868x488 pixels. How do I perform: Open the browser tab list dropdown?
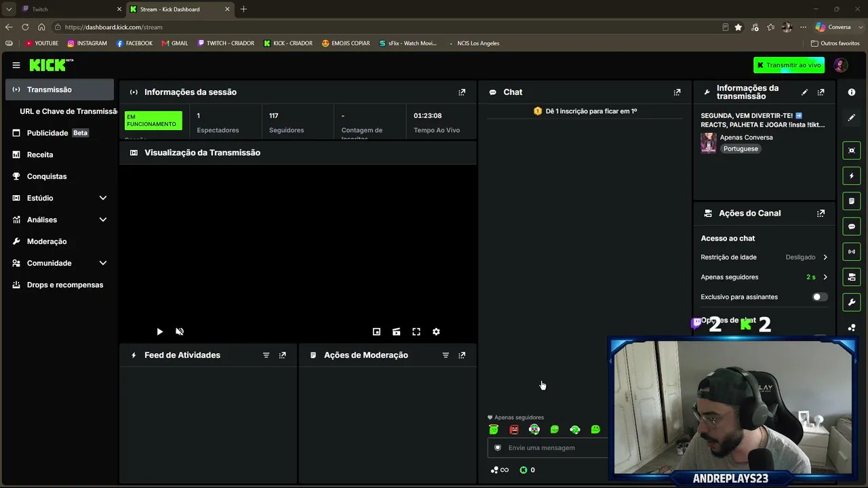coord(9,9)
